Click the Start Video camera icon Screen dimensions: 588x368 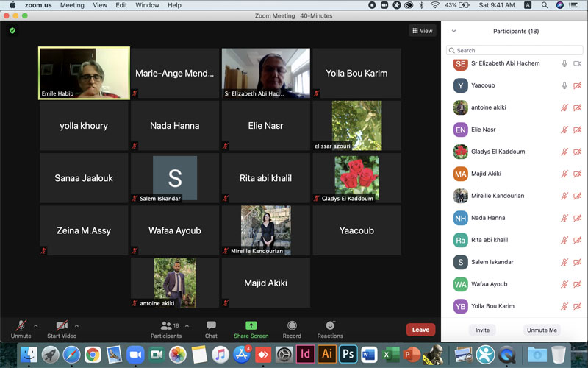(x=62, y=325)
